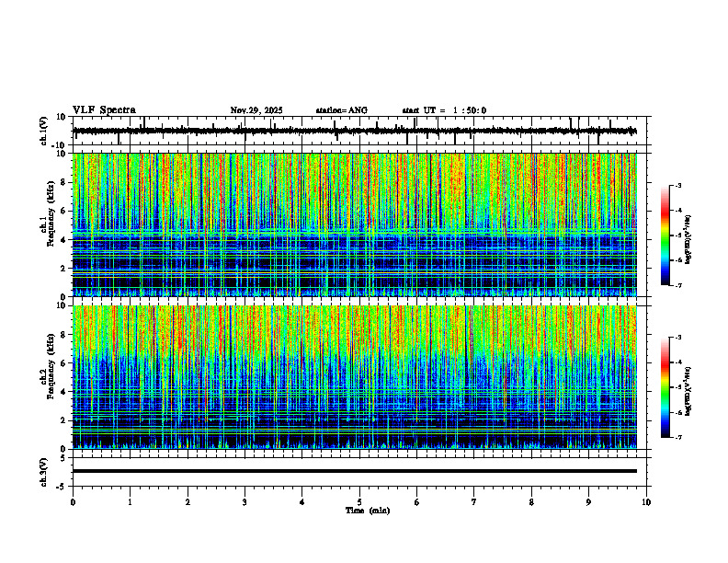The height and width of the screenshot is (563, 728).
Task: Click the "start UT = 1 :50: 0" text
Action: point(444,110)
